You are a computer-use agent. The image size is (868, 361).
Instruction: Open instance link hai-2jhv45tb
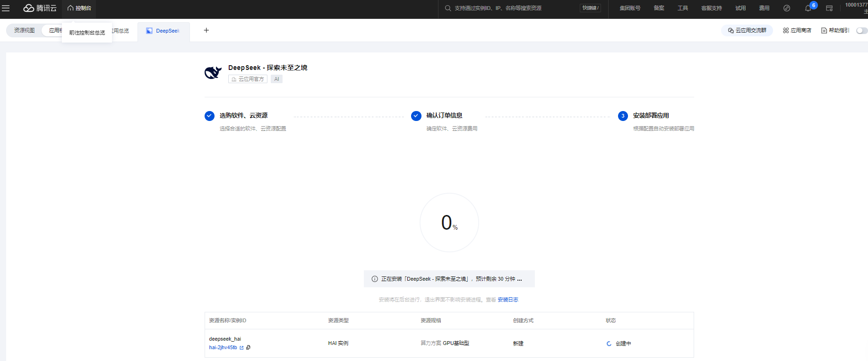coord(223,347)
